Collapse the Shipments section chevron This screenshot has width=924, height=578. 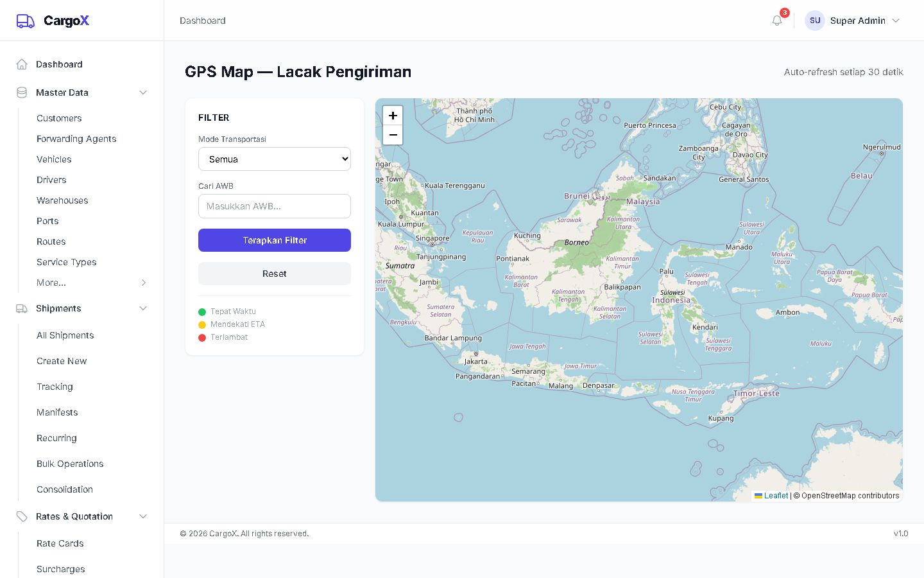pos(143,308)
